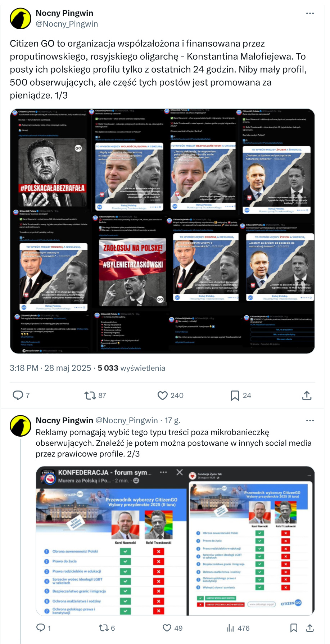Repost the main post with 87 reposts

[x=90, y=396]
